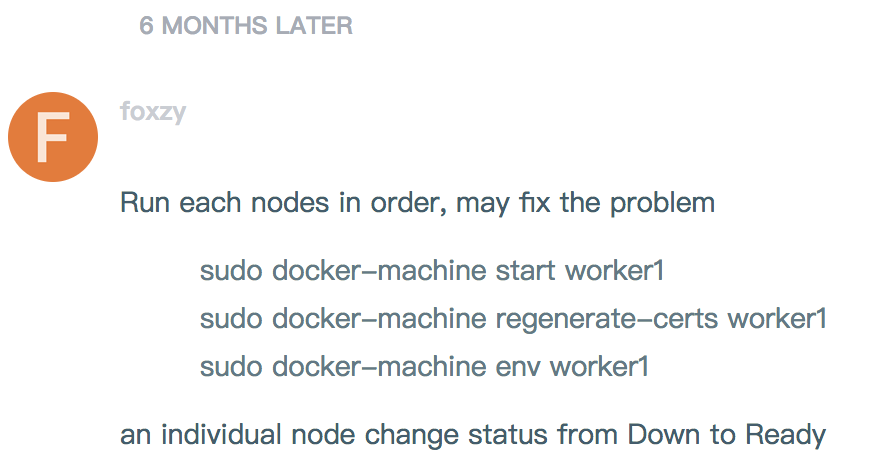This screenshot has width=872, height=458.
Task: Click "worker1" in the regenerate-certs command
Action: coord(777,319)
